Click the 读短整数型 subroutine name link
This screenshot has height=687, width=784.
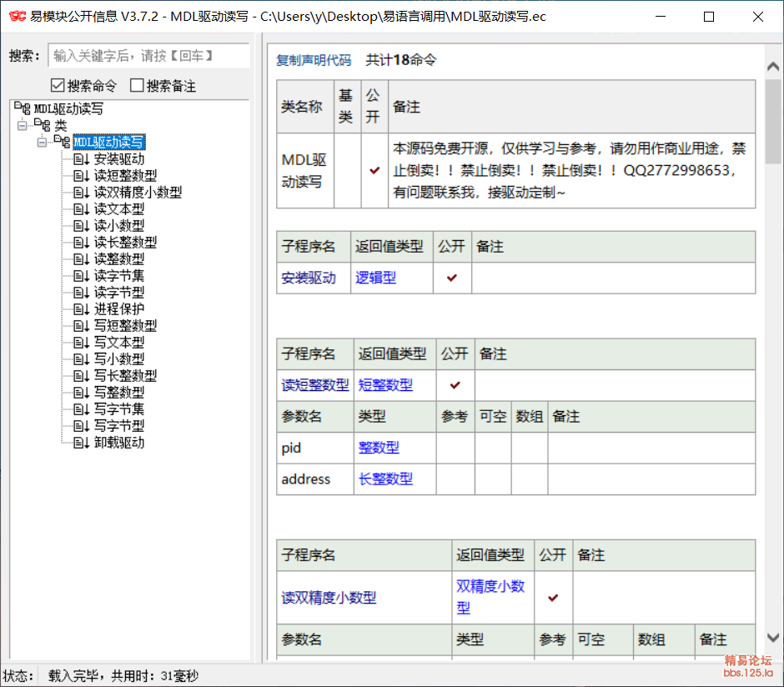coord(315,385)
